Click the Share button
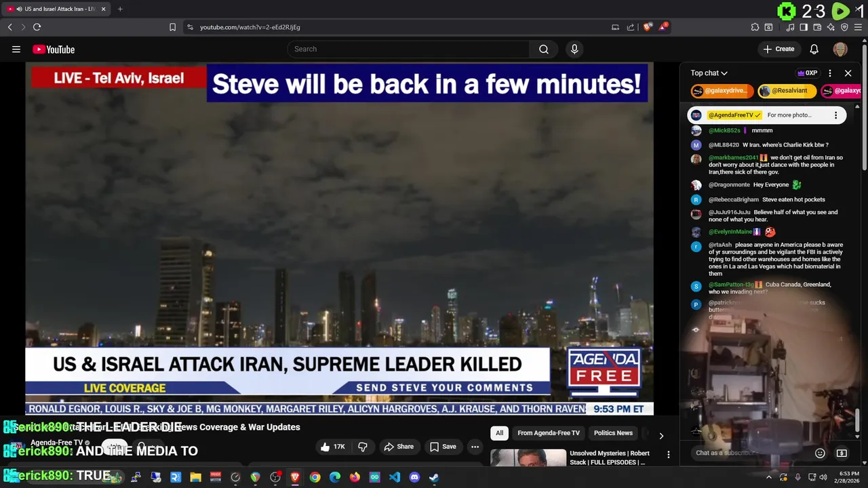868x488 pixels. point(399,447)
